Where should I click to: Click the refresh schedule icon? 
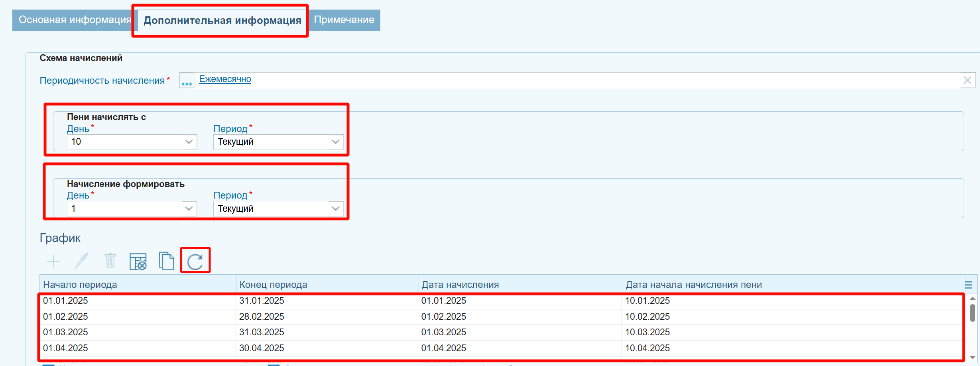pyautogui.click(x=195, y=261)
